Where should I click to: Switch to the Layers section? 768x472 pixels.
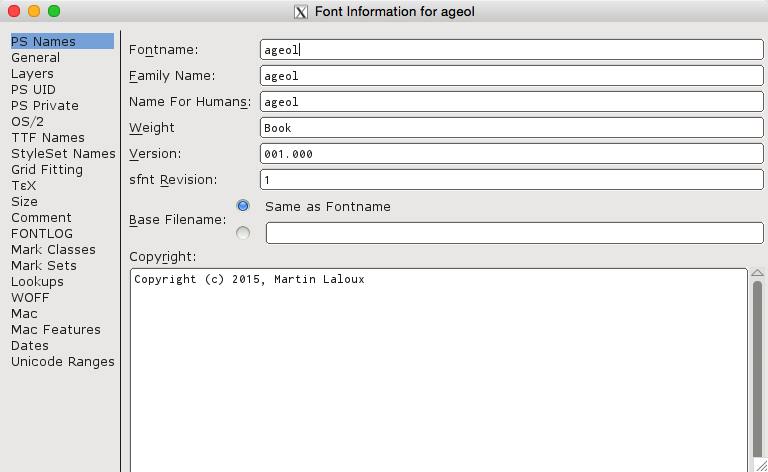[32, 74]
